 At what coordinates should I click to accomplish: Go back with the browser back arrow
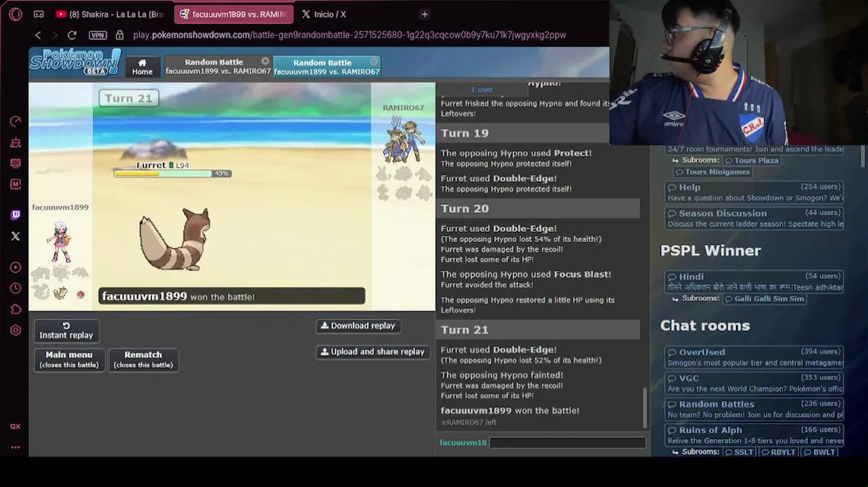tap(38, 35)
